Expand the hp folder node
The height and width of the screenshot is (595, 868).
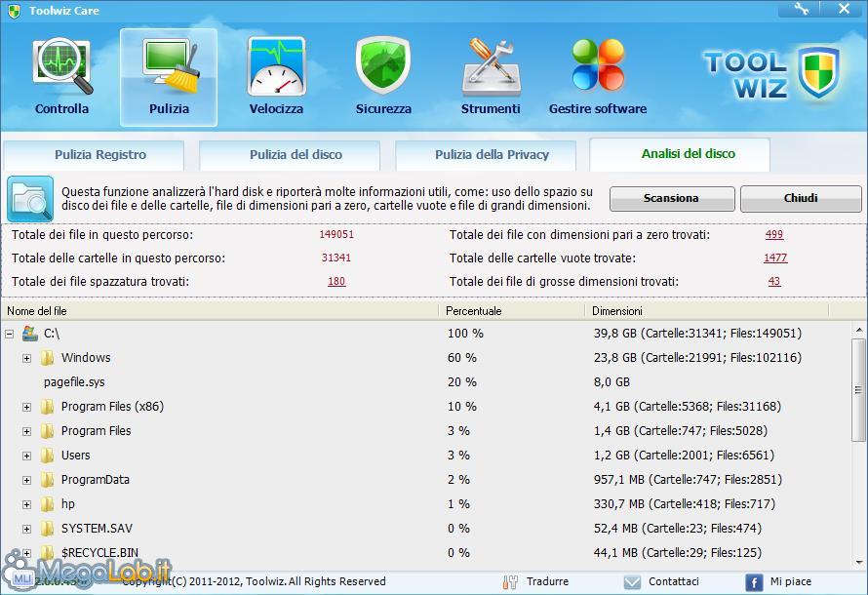tap(26, 504)
